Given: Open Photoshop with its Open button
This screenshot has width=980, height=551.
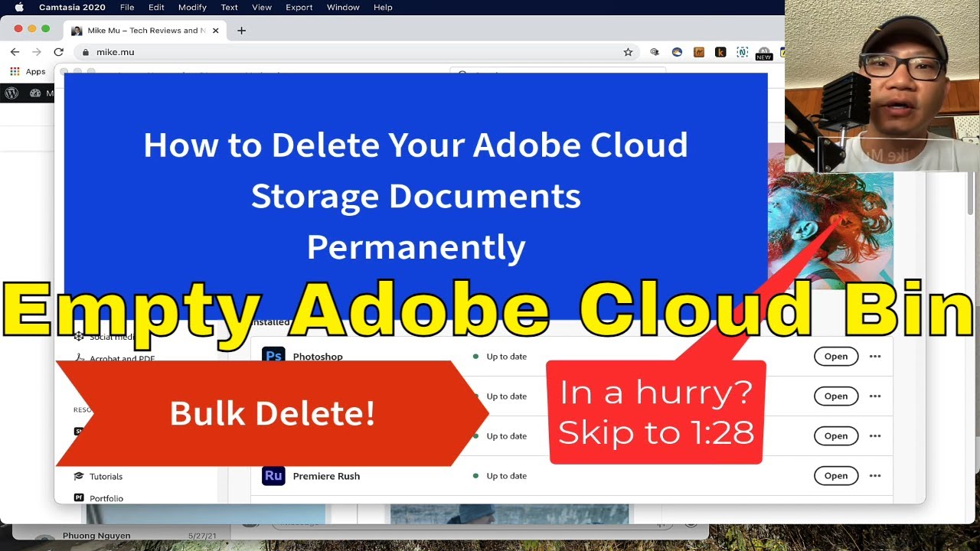Looking at the screenshot, I should 836,357.
